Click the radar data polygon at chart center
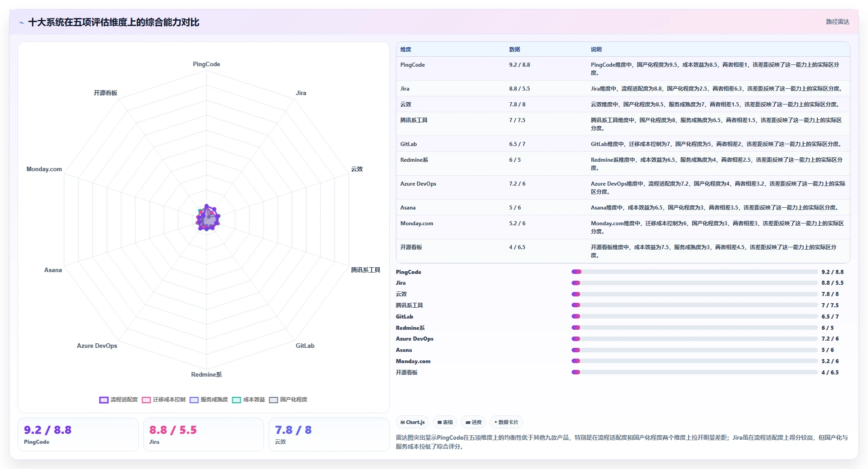This screenshot has height=469, width=868. click(207, 219)
